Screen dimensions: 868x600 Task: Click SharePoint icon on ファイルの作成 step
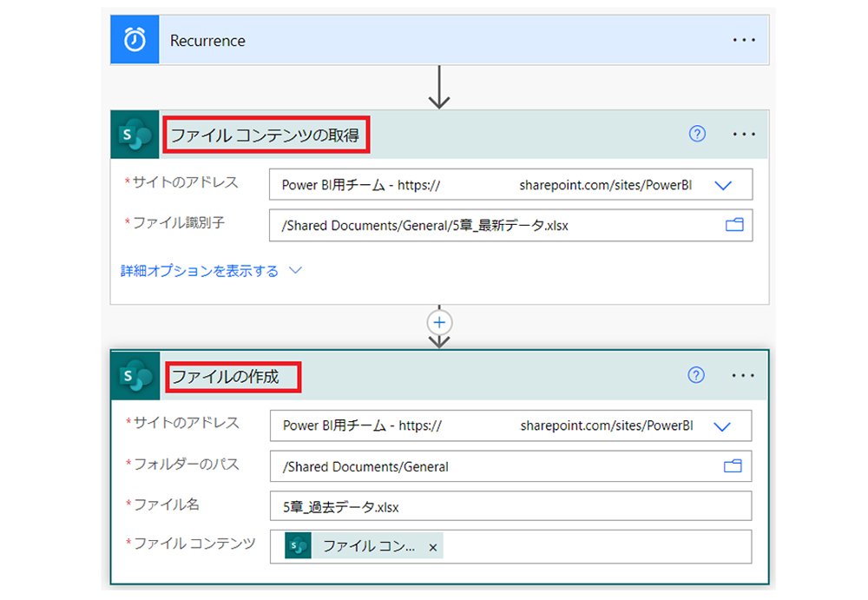coord(135,376)
